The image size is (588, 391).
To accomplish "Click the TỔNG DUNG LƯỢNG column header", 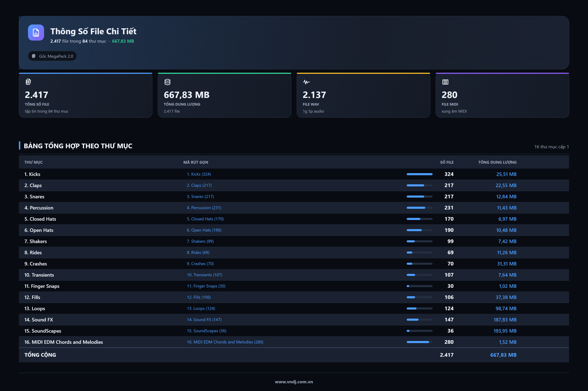I will point(497,162).
